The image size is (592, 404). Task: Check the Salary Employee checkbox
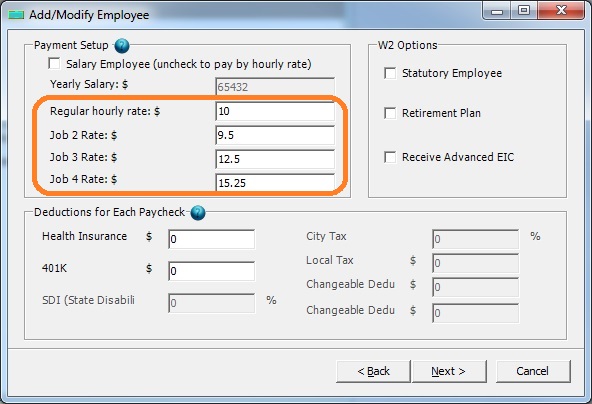point(54,63)
